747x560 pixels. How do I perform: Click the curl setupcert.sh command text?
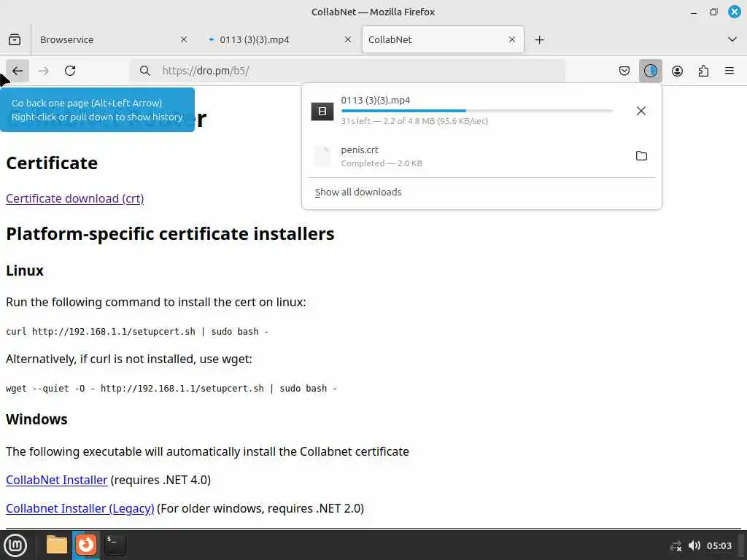[x=137, y=332]
